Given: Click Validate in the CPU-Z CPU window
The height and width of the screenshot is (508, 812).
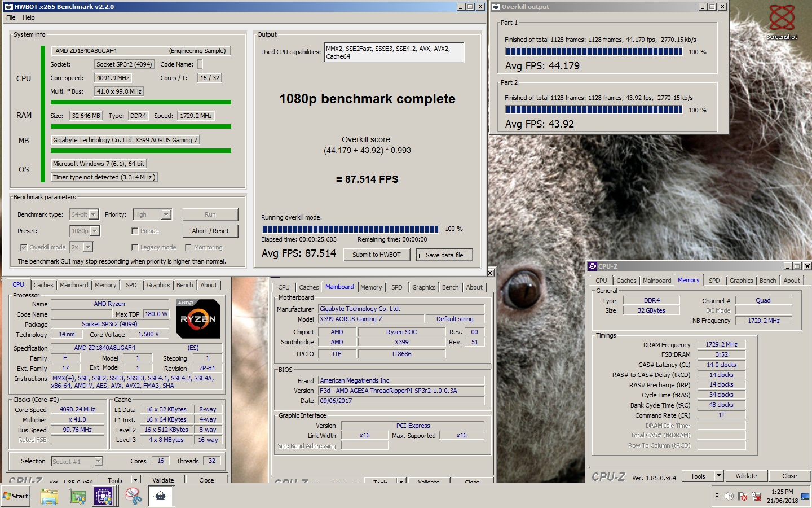Looking at the screenshot, I should click(x=163, y=480).
